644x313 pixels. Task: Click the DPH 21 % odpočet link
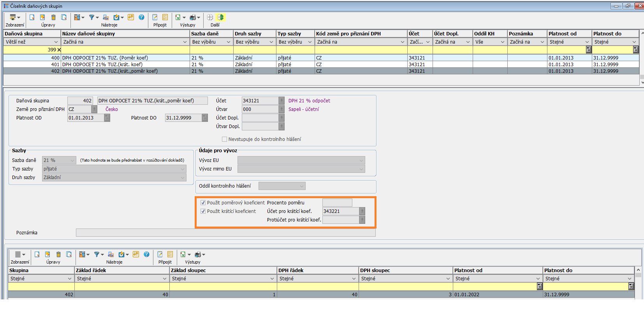point(309,101)
